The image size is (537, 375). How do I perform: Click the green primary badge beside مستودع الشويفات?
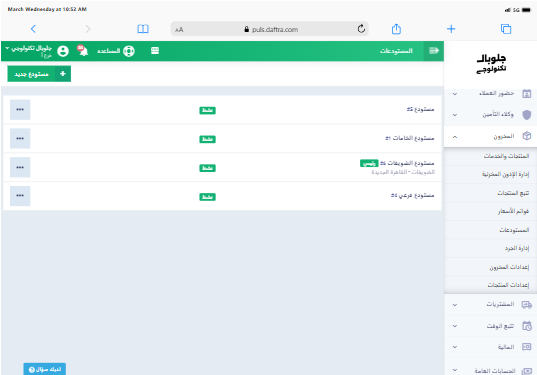click(x=369, y=163)
